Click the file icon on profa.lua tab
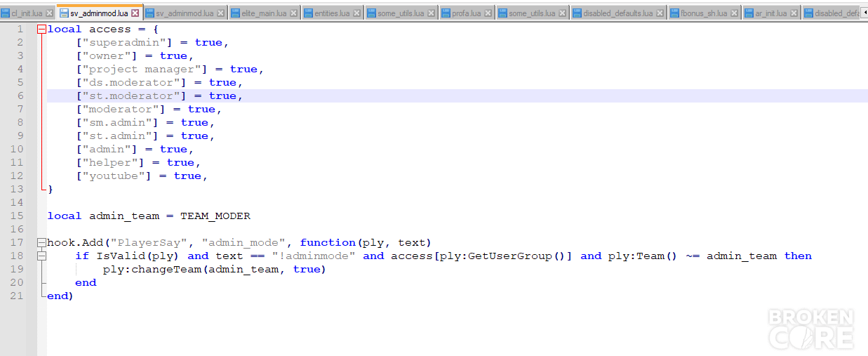This screenshot has width=868, height=356. [446, 13]
